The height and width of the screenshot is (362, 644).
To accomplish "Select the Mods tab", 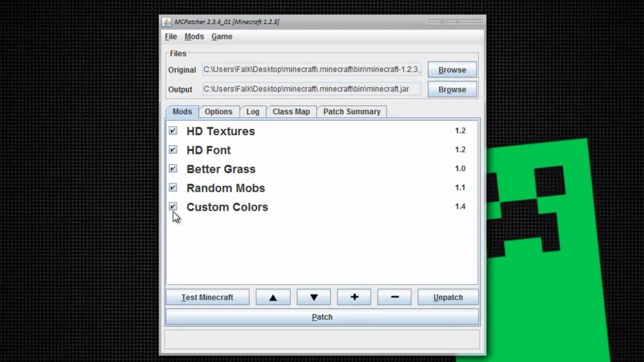I will tap(182, 112).
